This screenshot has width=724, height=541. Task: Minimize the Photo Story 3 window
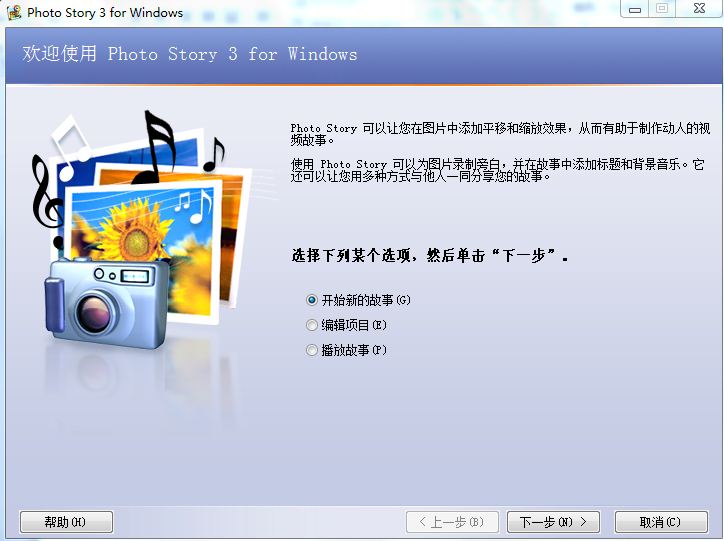[x=635, y=9]
